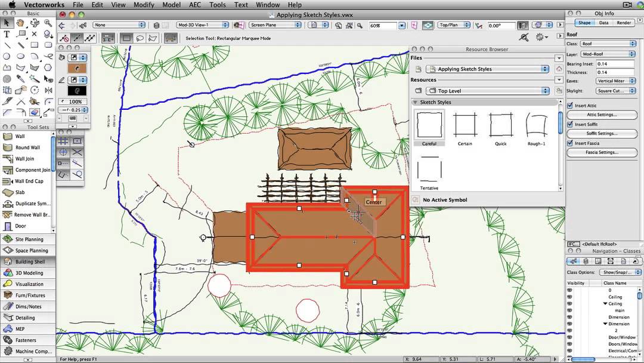
Task: Switch to the Render tab in Obj Info
Action: (624, 23)
